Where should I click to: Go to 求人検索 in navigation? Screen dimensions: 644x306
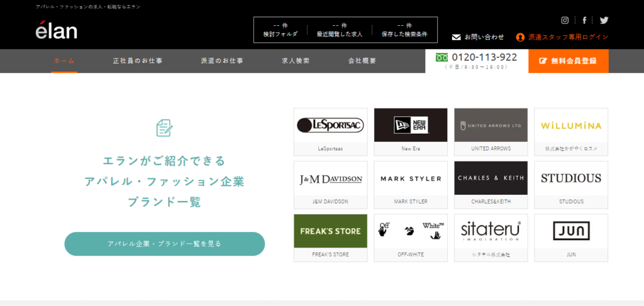coord(296,61)
